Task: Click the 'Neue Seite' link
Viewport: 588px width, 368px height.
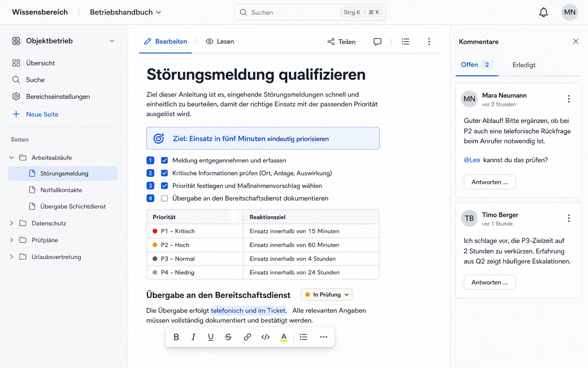Action: (x=42, y=114)
